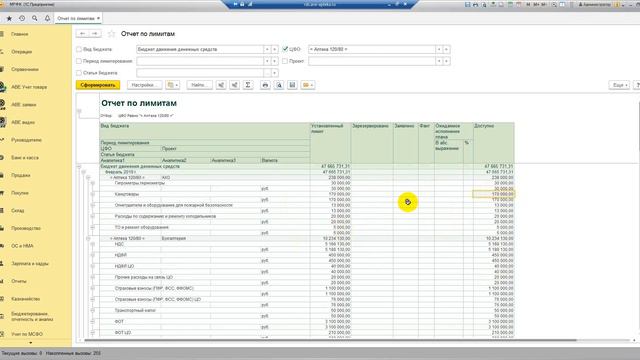Click the Найти... button
640x360 pixels.
click(200, 85)
